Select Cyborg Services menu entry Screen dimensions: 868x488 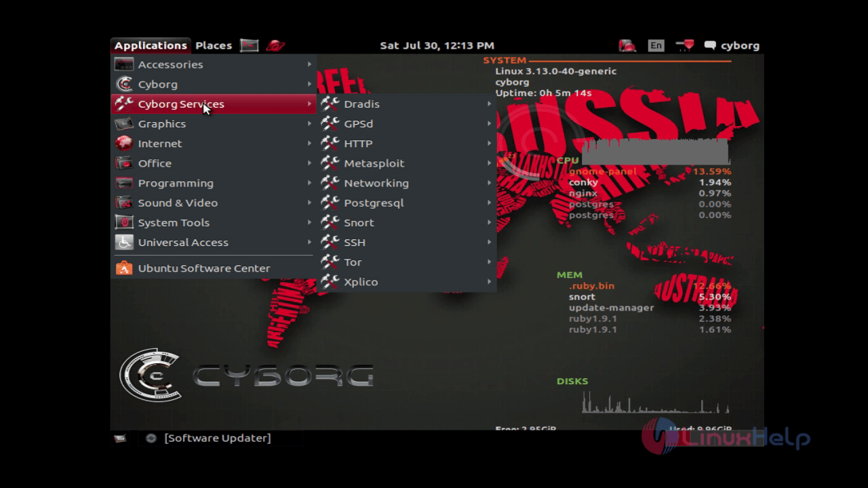click(214, 104)
